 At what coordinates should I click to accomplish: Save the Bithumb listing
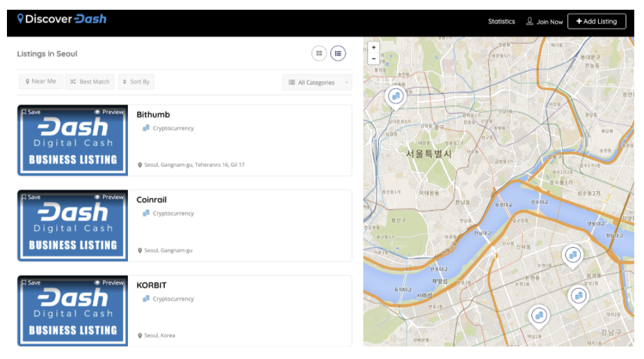31,112
